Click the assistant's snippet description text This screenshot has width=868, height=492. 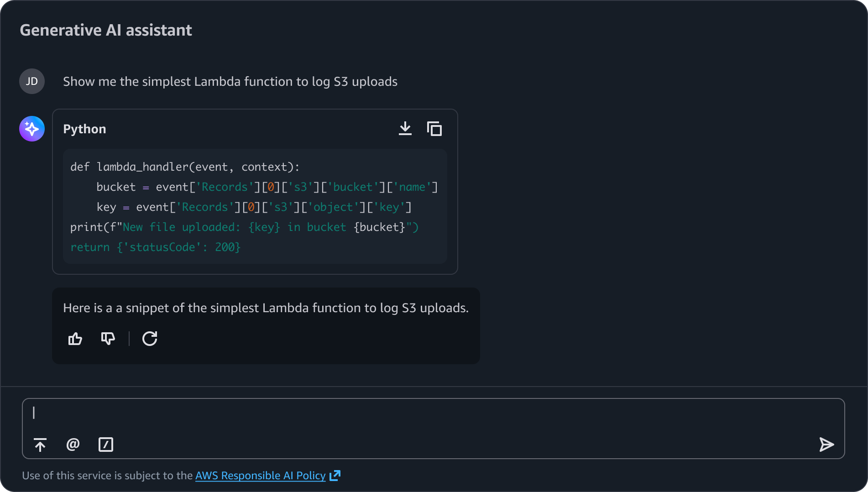point(266,308)
